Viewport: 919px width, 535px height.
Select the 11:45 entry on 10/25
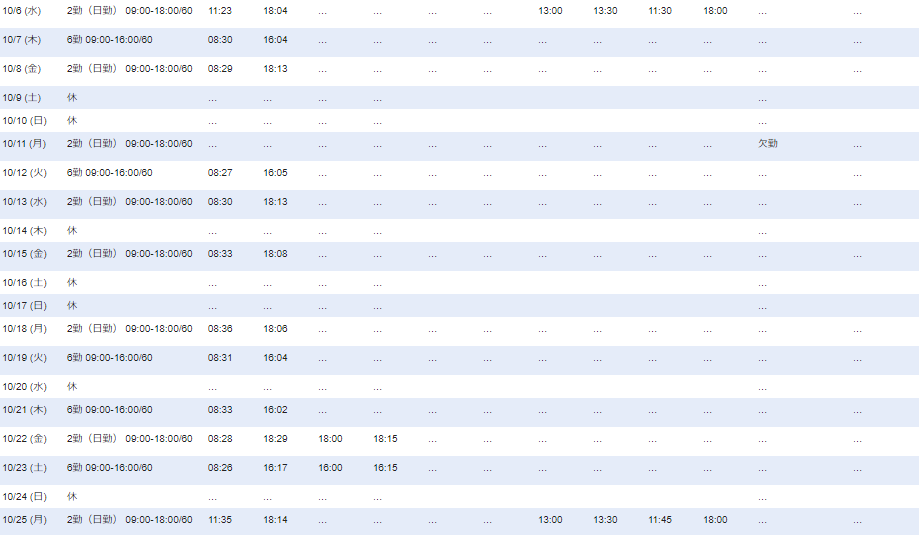tap(660, 520)
